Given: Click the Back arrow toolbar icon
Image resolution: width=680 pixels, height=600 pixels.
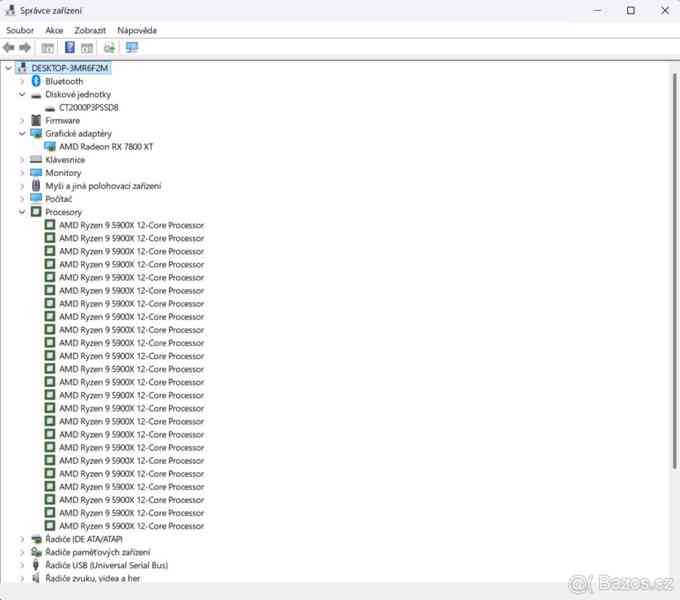Looking at the screenshot, I should (9, 48).
